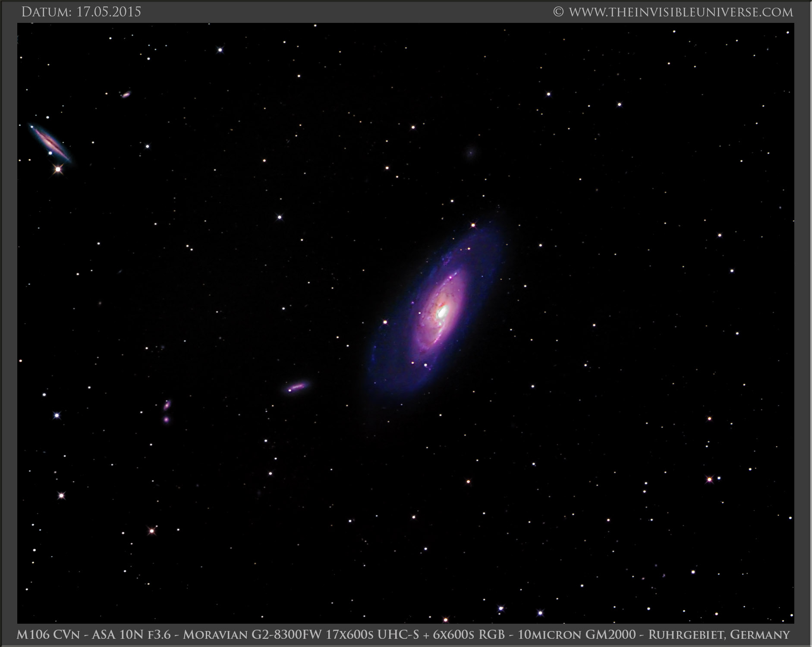This screenshot has width=812, height=647.
Task: Click the bright white core of the M106 galaxy
Action: 441,312
